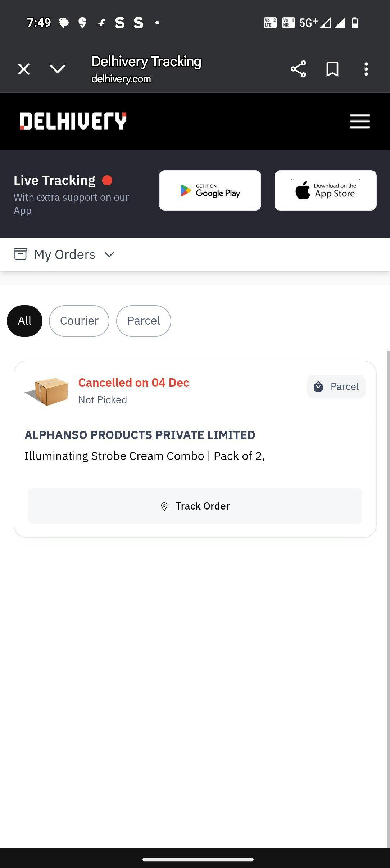Open the hamburger menu in Delhivery header
390x868 pixels.
click(359, 121)
